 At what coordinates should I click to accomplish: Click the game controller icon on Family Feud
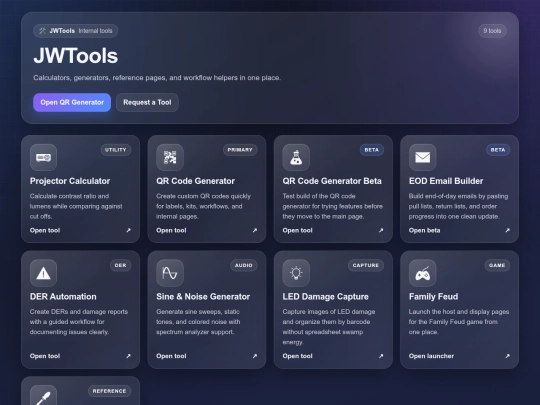tap(423, 273)
